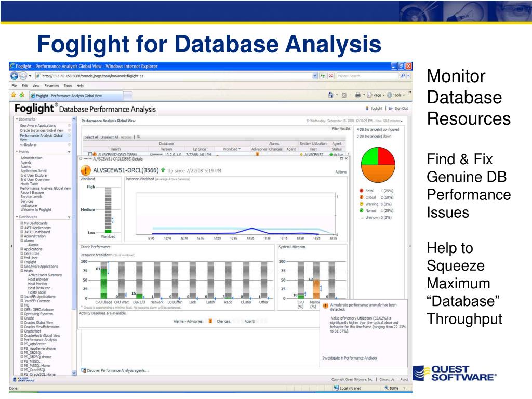Open the Help menu

[x=80, y=86]
